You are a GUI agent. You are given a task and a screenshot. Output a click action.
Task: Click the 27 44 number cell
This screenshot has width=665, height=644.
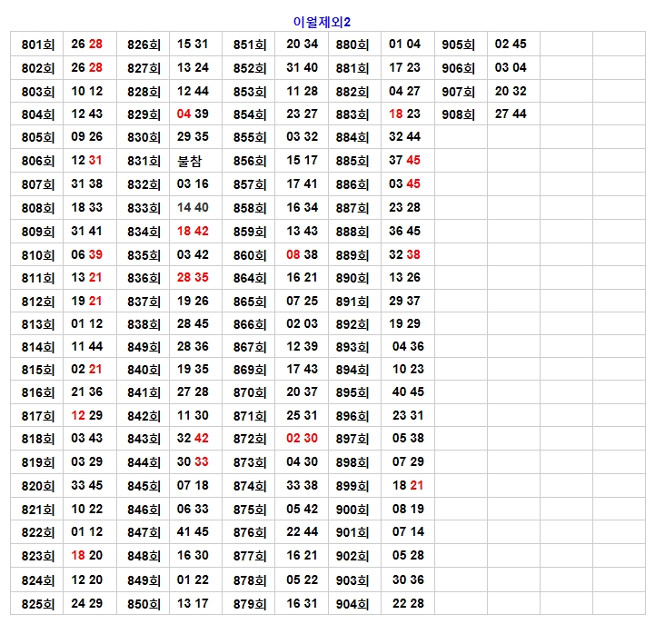tap(511, 114)
